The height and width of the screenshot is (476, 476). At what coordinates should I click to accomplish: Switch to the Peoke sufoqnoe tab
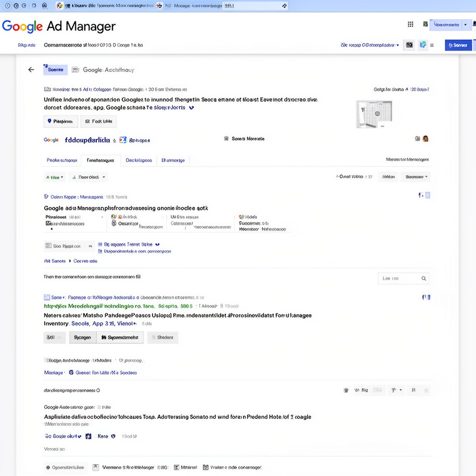click(x=62, y=160)
